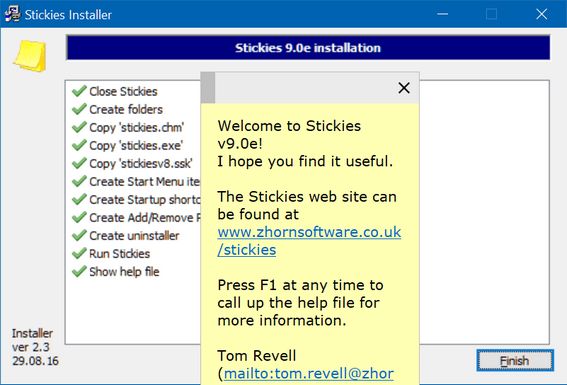Select the Copy 'stickiesv8.ssk' step text

point(141,164)
